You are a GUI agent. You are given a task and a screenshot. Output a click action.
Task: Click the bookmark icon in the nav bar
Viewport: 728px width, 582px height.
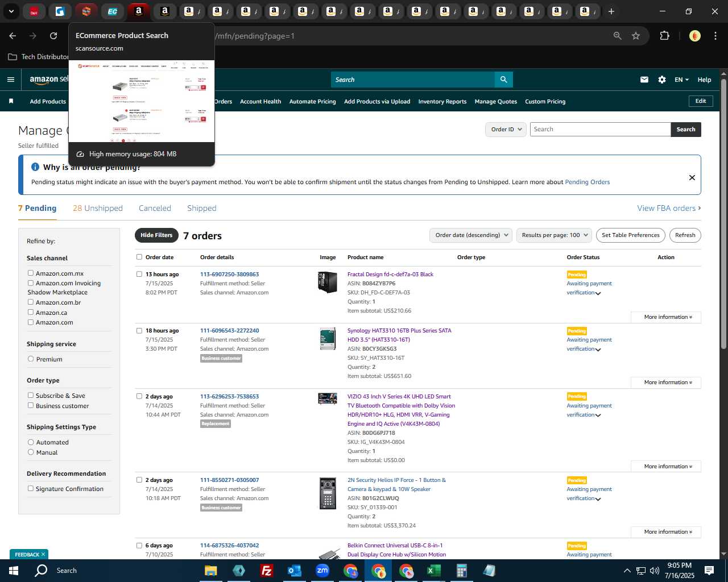tap(11, 101)
